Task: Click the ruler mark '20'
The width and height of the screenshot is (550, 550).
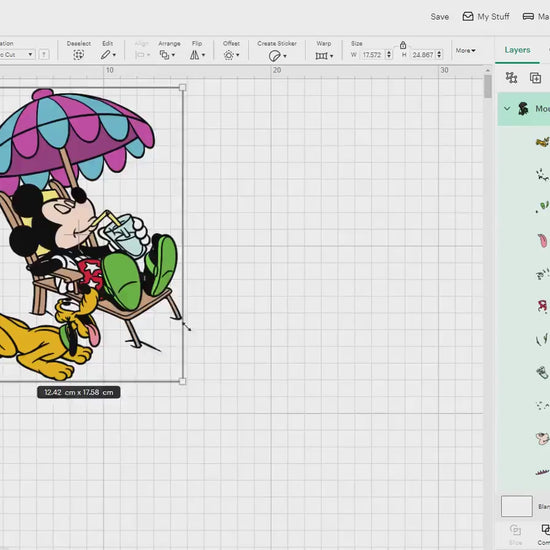Action: tap(277, 70)
